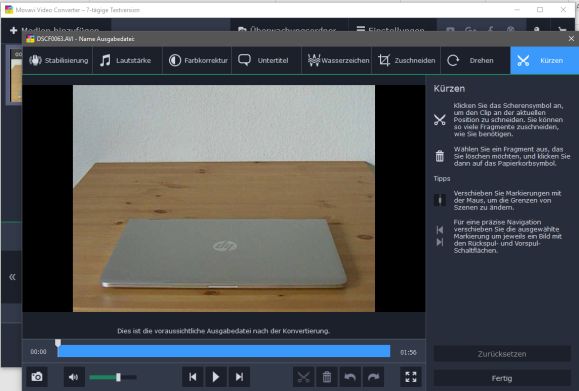Click the shopping cart icon in the main window
Screen dimensions: 579x391
point(562,30)
